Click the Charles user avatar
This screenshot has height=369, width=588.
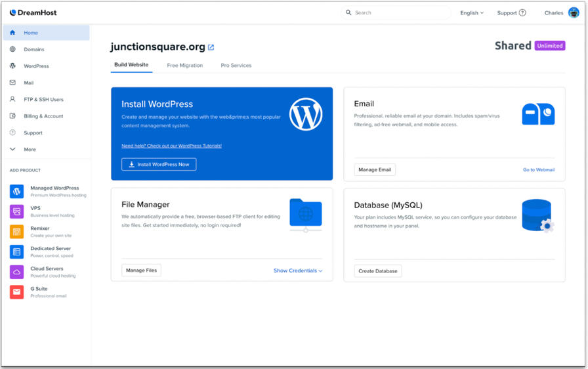(573, 12)
